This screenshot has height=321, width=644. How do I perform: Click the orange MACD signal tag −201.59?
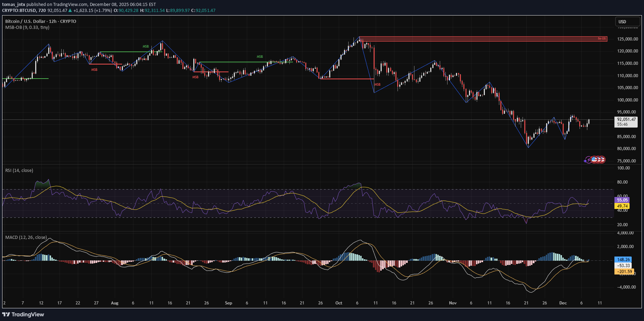(624, 272)
